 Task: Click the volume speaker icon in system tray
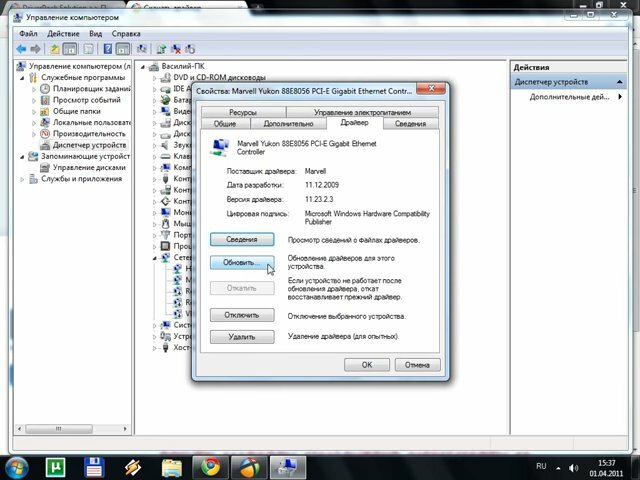[x=573, y=468]
